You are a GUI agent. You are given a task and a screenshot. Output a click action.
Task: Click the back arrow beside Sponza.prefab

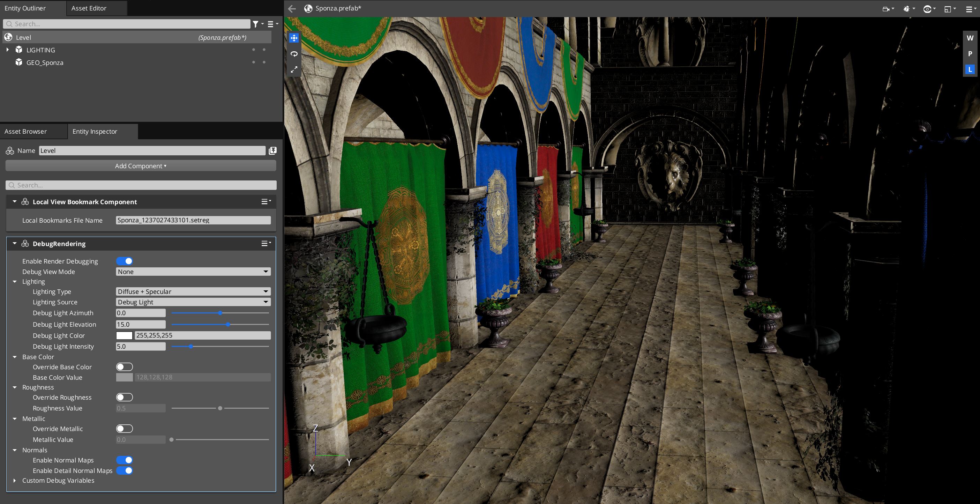[292, 8]
